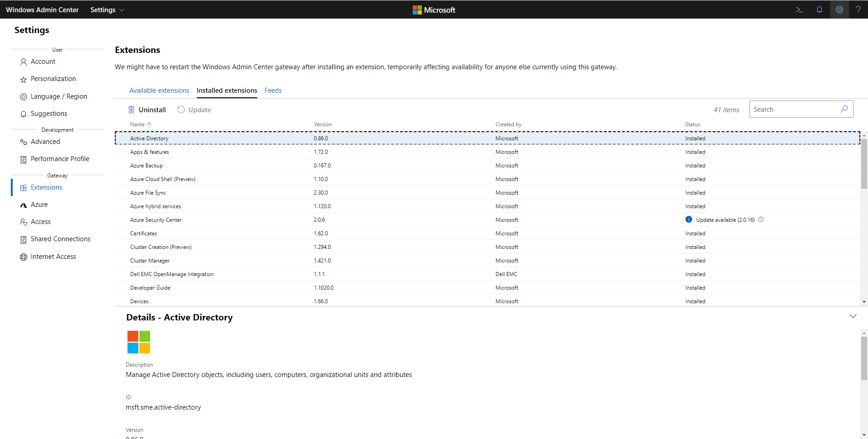This screenshot has width=868, height=439.
Task: Click the info icon beside Azure Security Center update
Action: 761,219
